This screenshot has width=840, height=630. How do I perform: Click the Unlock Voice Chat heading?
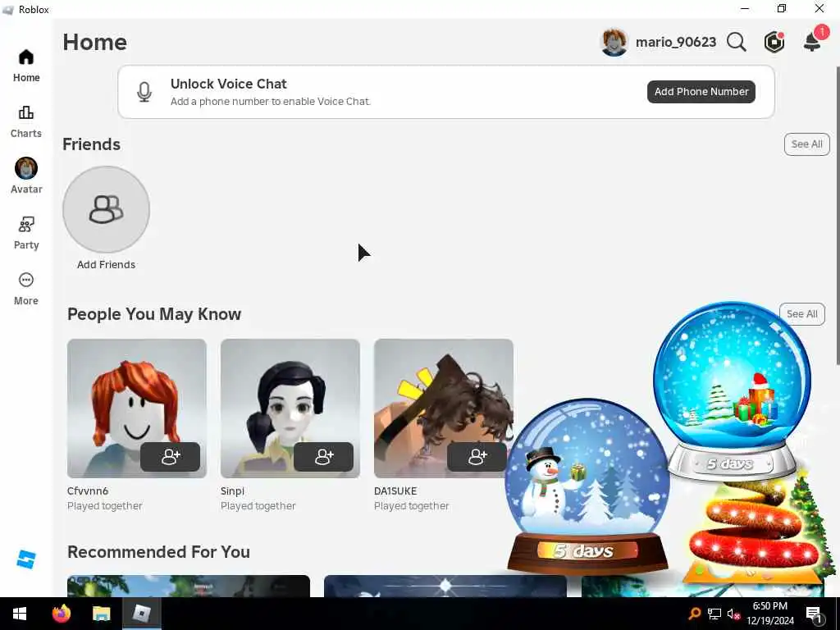[x=229, y=84]
